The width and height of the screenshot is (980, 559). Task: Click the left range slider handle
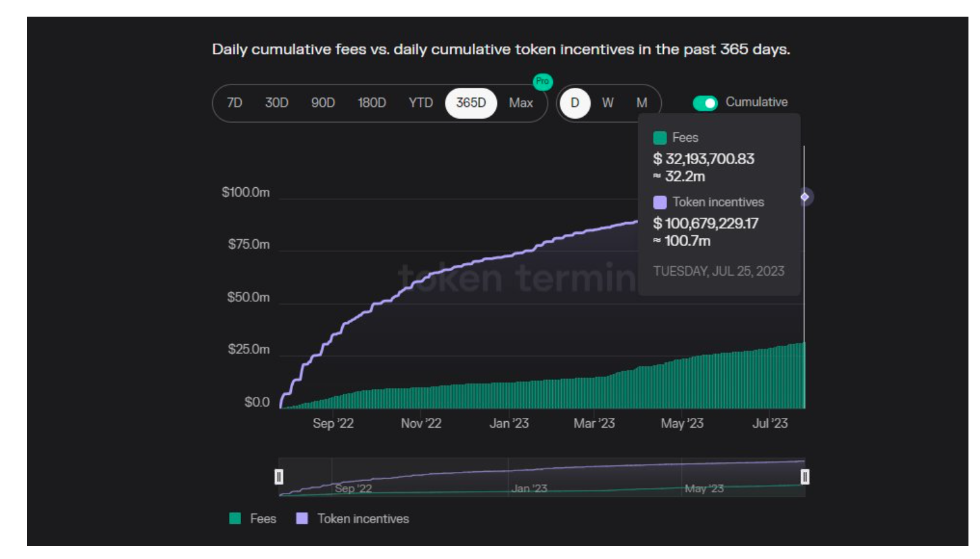pos(279,477)
